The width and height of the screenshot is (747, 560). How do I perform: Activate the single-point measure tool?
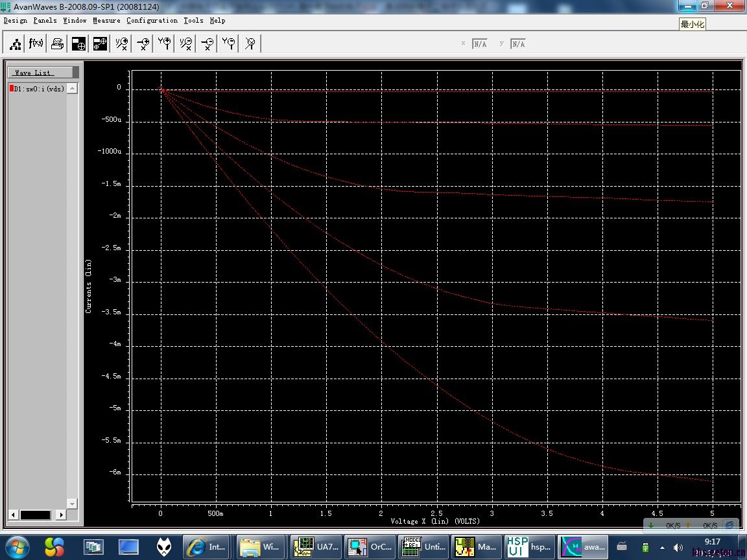click(x=78, y=44)
